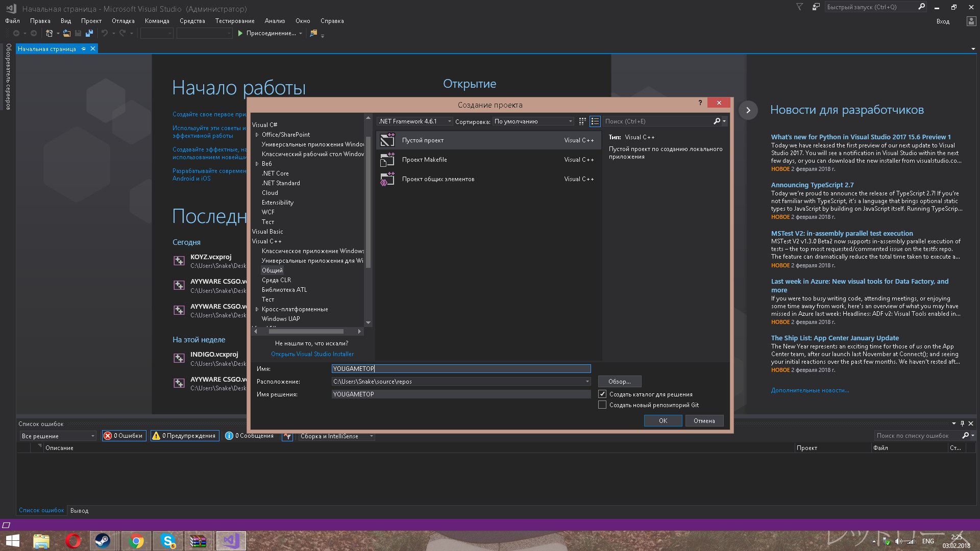980x551 pixels.
Task: Click search magnifier in project dialog search box
Action: coord(717,121)
